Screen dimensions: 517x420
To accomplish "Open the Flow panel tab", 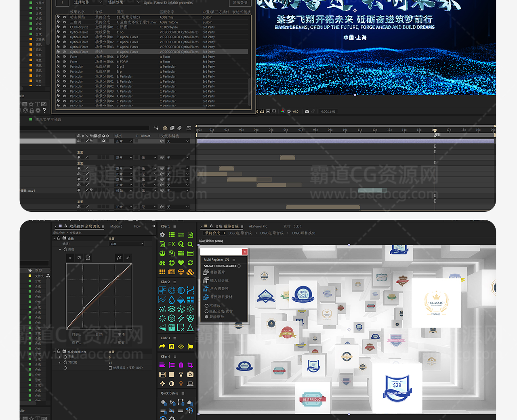I will tap(137, 226).
